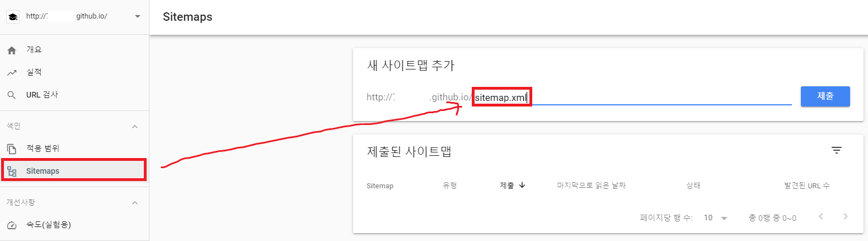
Task: Click the 상태 column header
Action: [693, 186]
